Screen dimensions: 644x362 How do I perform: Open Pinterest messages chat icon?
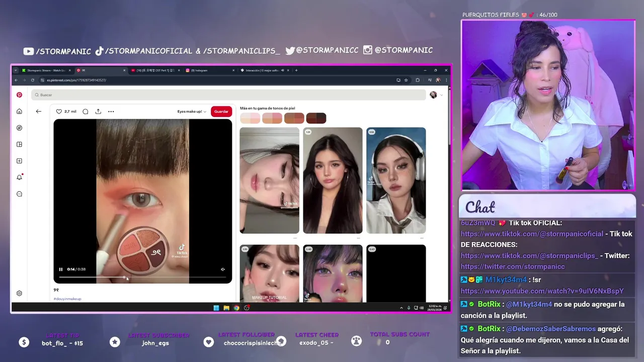click(19, 194)
